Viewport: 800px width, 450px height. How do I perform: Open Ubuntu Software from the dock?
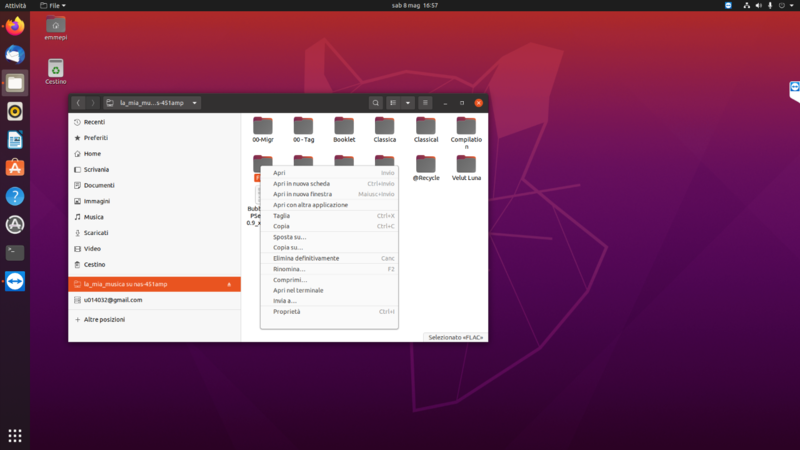15,168
